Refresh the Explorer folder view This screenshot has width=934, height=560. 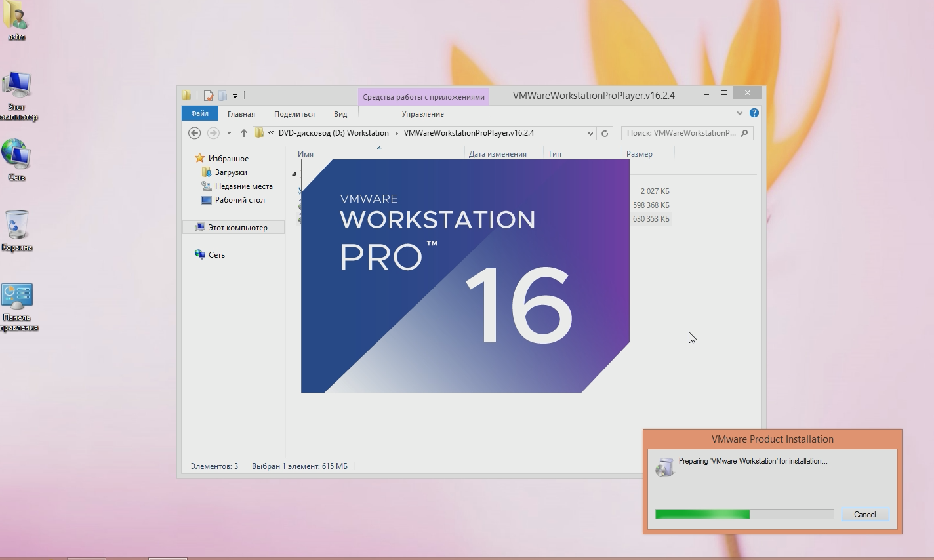point(605,133)
